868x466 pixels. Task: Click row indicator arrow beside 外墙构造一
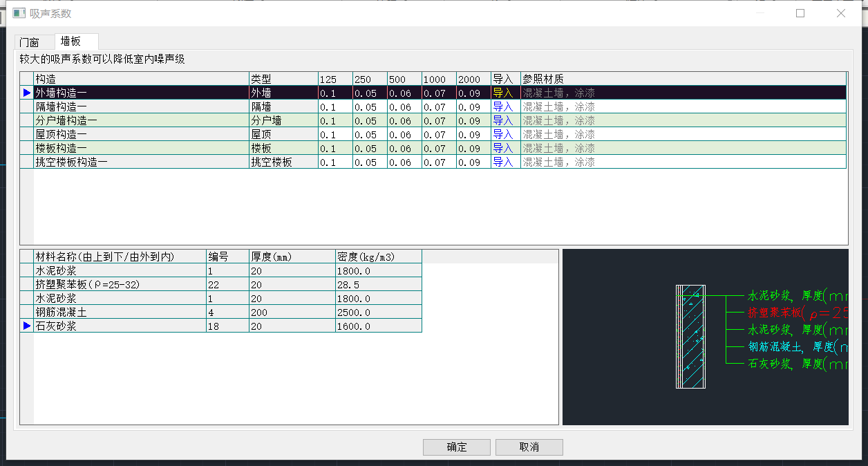coord(27,93)
